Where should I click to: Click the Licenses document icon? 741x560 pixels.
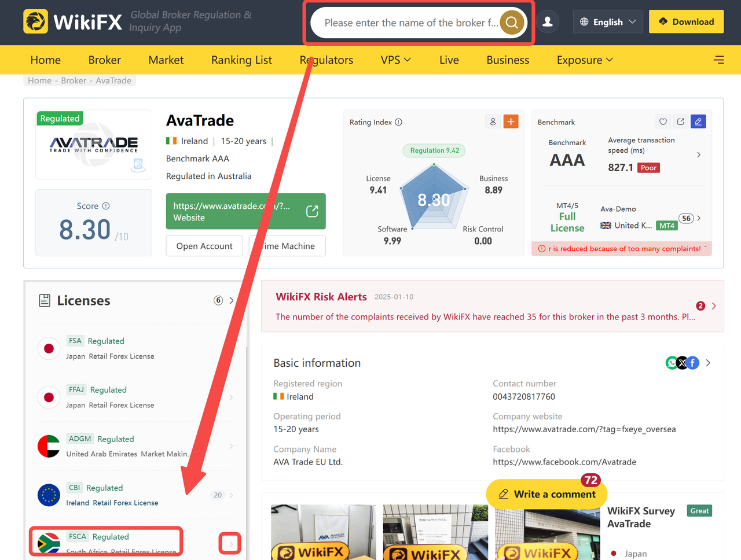[x=45, y=300]
